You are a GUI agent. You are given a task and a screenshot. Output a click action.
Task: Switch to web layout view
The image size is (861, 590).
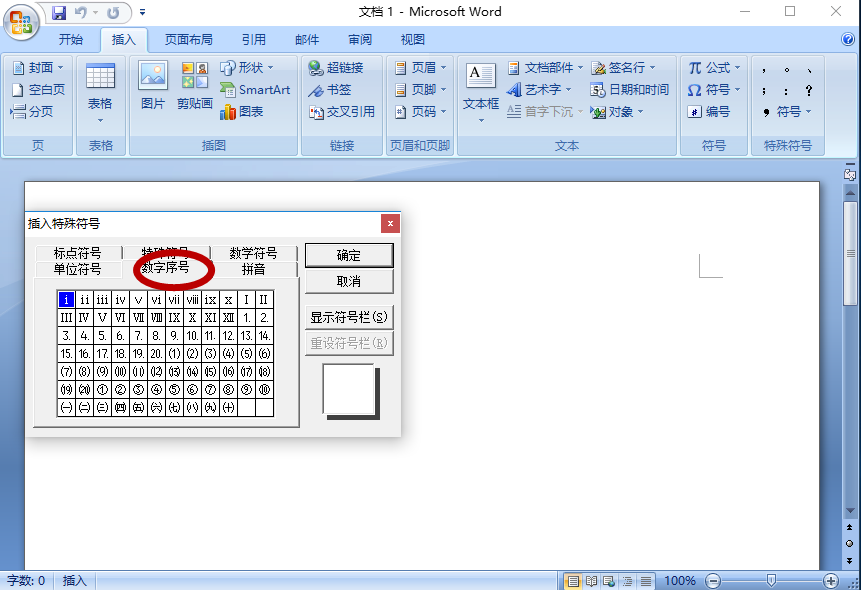pos(609,581)
